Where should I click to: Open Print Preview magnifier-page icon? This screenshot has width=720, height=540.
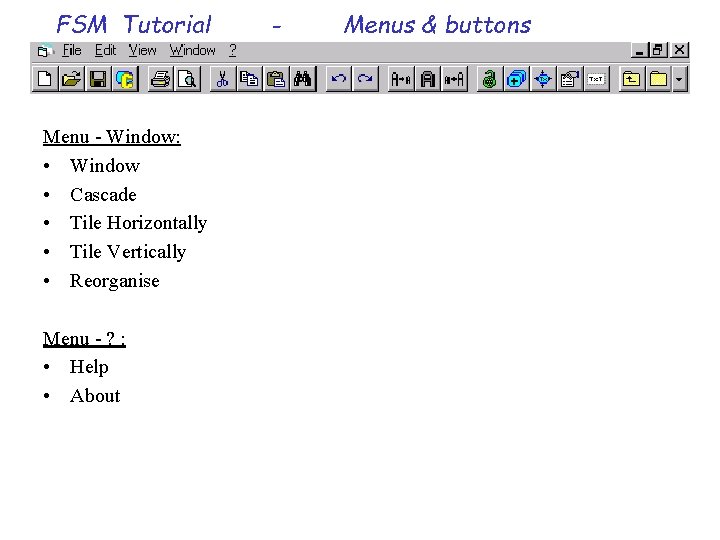click(188, 79)
